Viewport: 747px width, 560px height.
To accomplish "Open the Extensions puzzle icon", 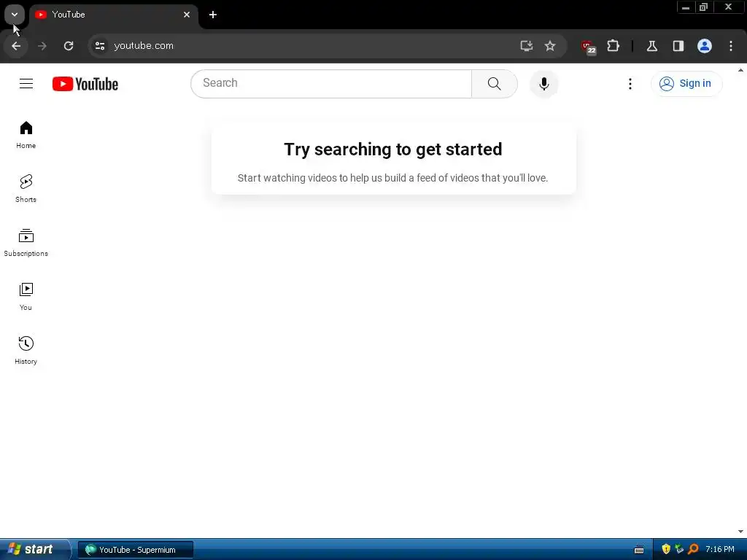I will click(613, 46).
